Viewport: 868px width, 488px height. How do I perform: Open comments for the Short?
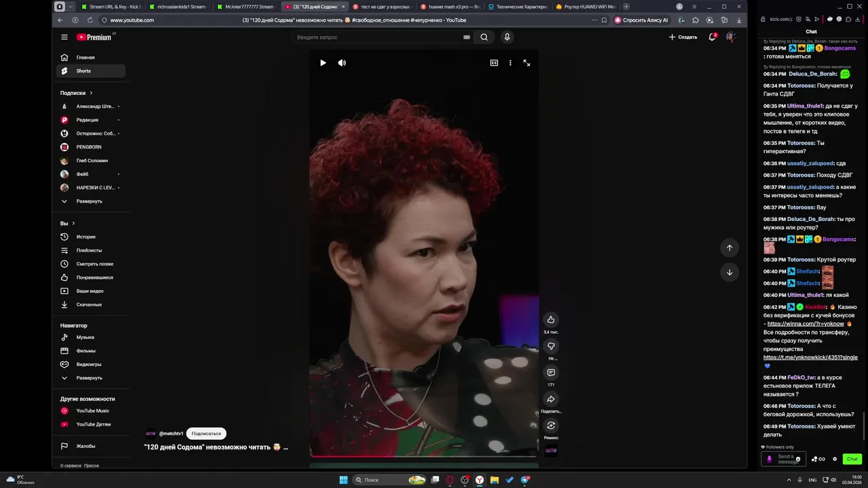[x=551, y=373]
